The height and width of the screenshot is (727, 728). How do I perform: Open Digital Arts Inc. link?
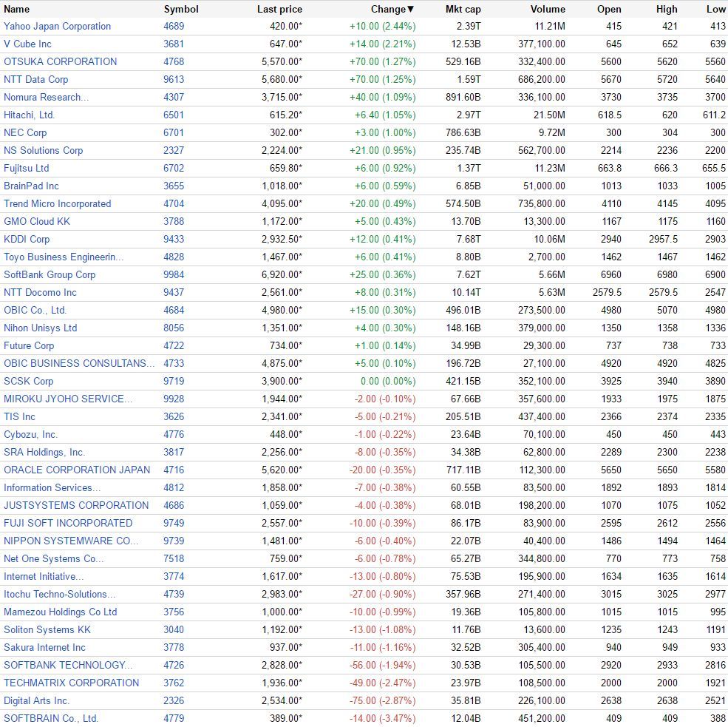(x=36, y=700)
